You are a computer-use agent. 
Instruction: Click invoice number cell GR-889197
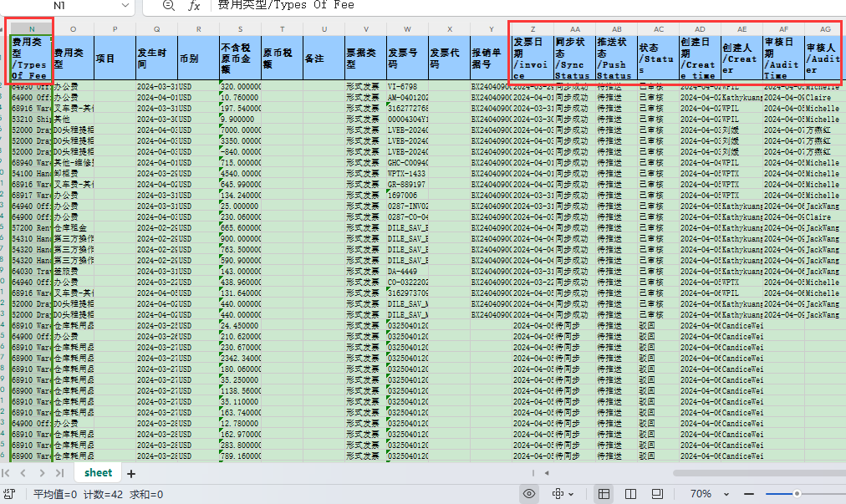coord(407,185)
